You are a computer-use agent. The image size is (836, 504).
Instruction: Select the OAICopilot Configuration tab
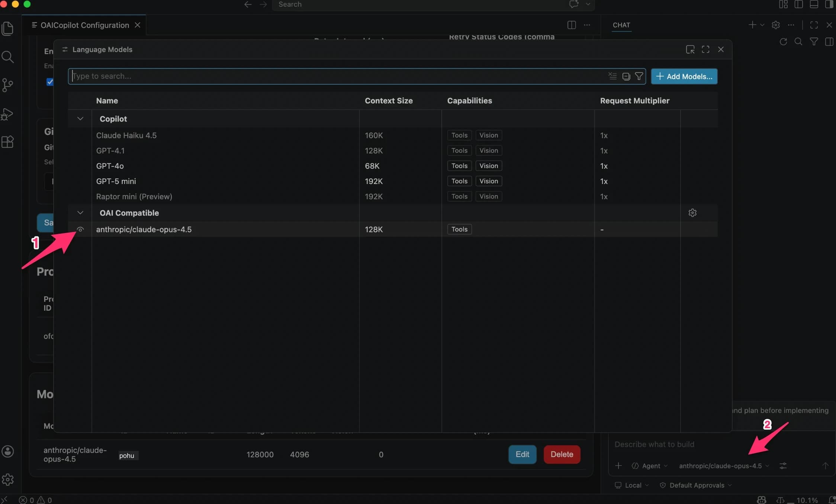pyautogui.click(x=84, y=25)
